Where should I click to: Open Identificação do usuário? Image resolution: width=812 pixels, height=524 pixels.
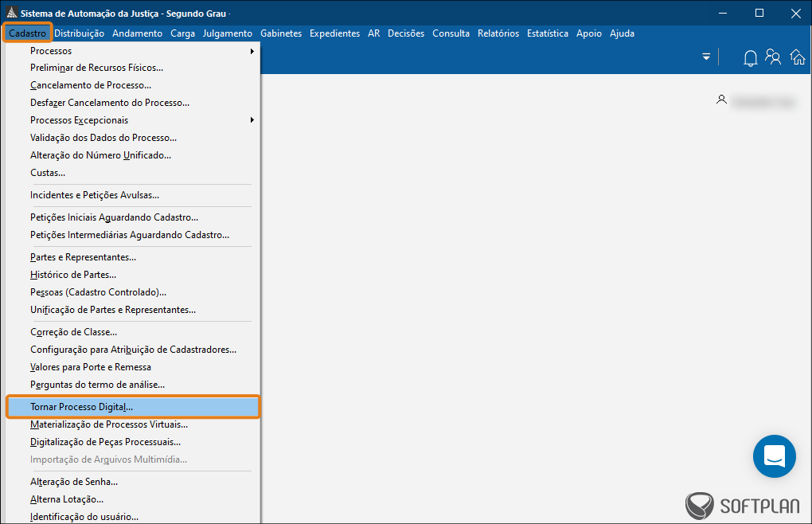pos(133,517)
